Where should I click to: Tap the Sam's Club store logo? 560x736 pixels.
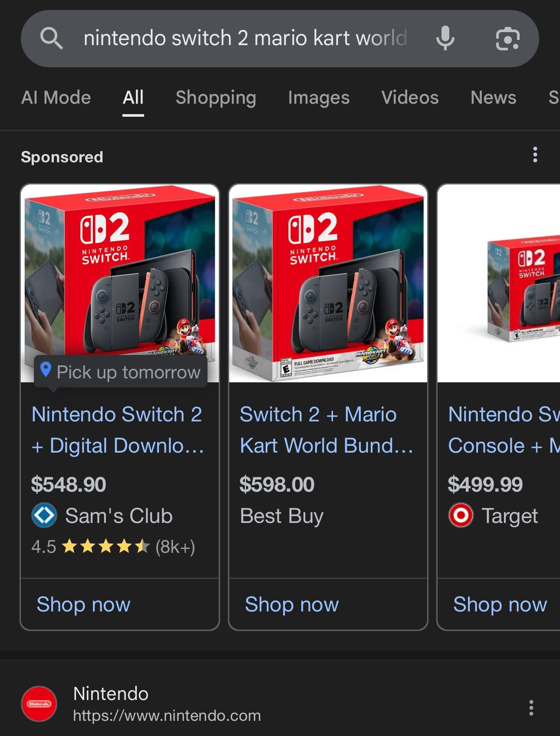coord(44,516)
